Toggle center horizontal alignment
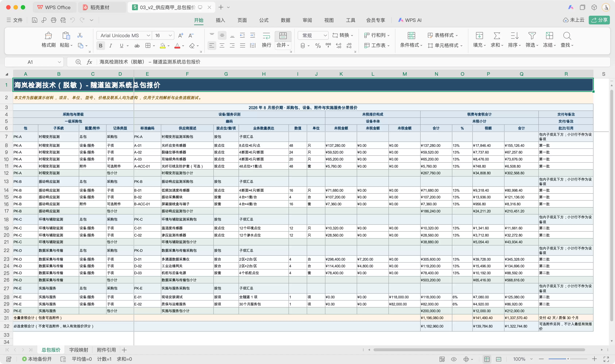The image size is (615, 364). pyautogui.click(x=222, y=46)
